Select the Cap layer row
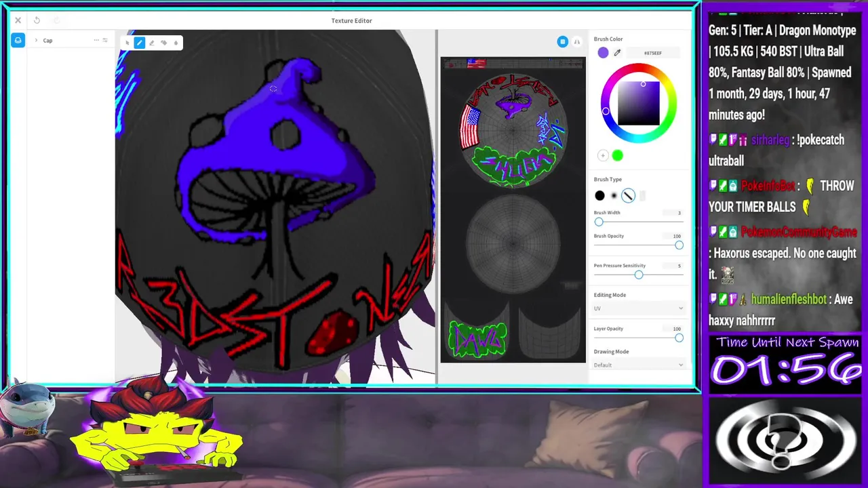 pos(70,41)
